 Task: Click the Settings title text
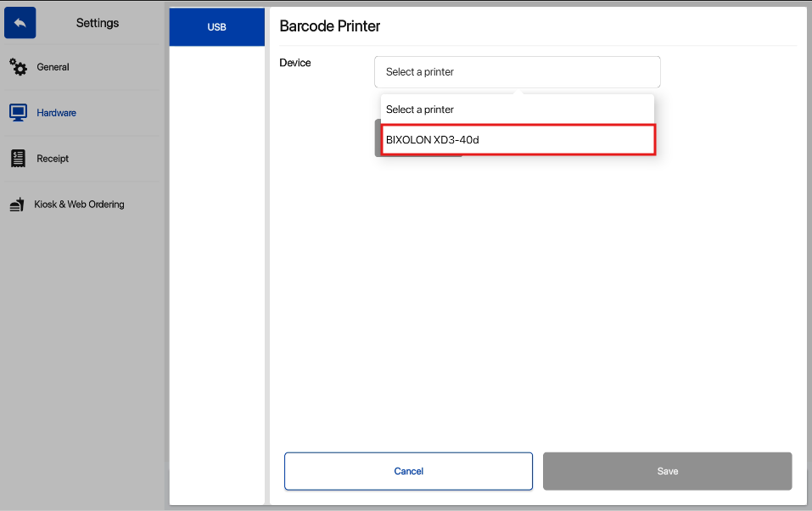pos(98,23)
